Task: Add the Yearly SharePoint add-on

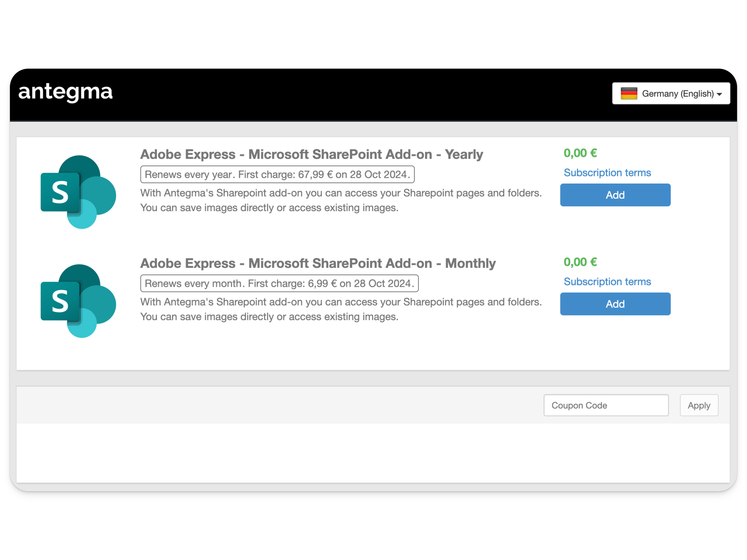Action: [615, 195]
